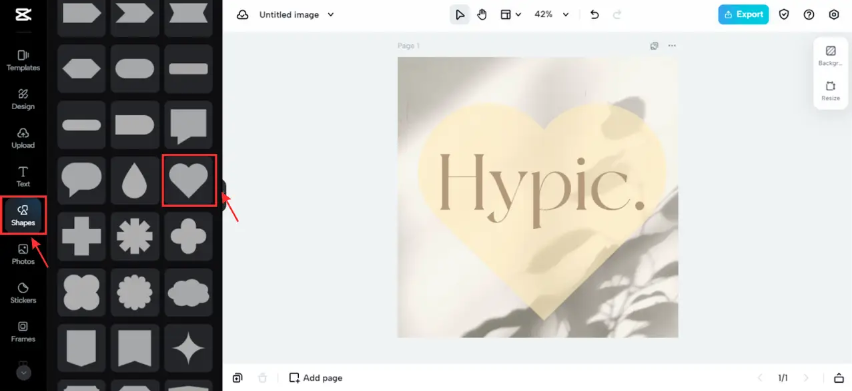The image size is (852, 391).
Task: Go to the next page arrow
Action: coord(806,377)
